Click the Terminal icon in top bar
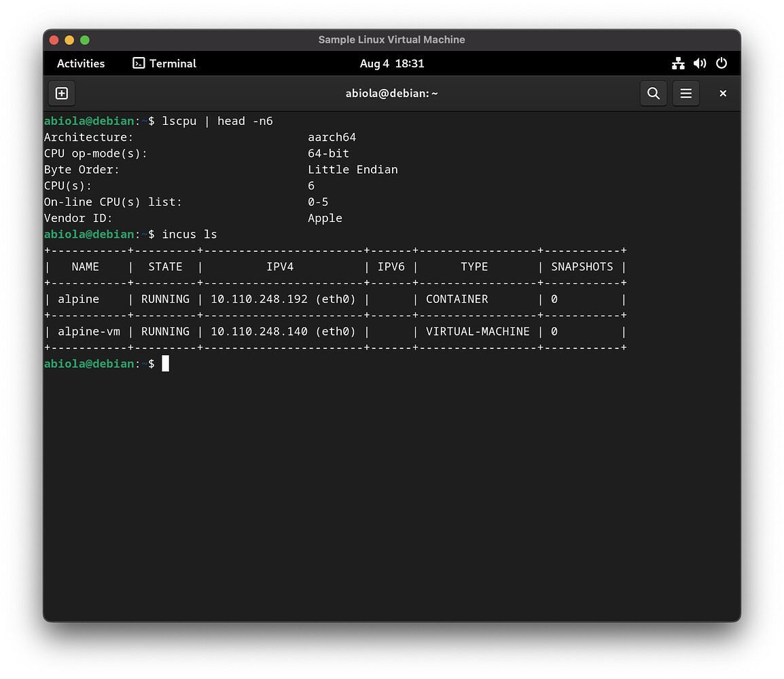Viewport: 784px width, 679px height. click(x=139, y=63)
